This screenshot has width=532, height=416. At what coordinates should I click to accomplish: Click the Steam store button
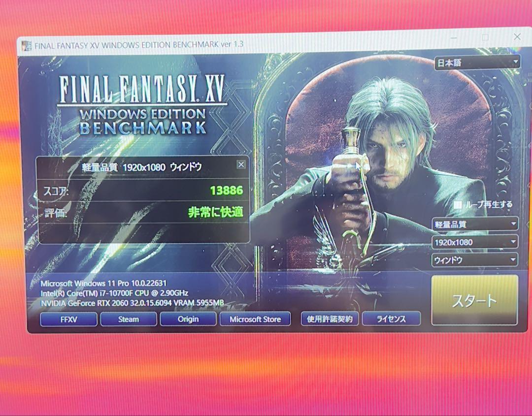(x=129, y=319)
